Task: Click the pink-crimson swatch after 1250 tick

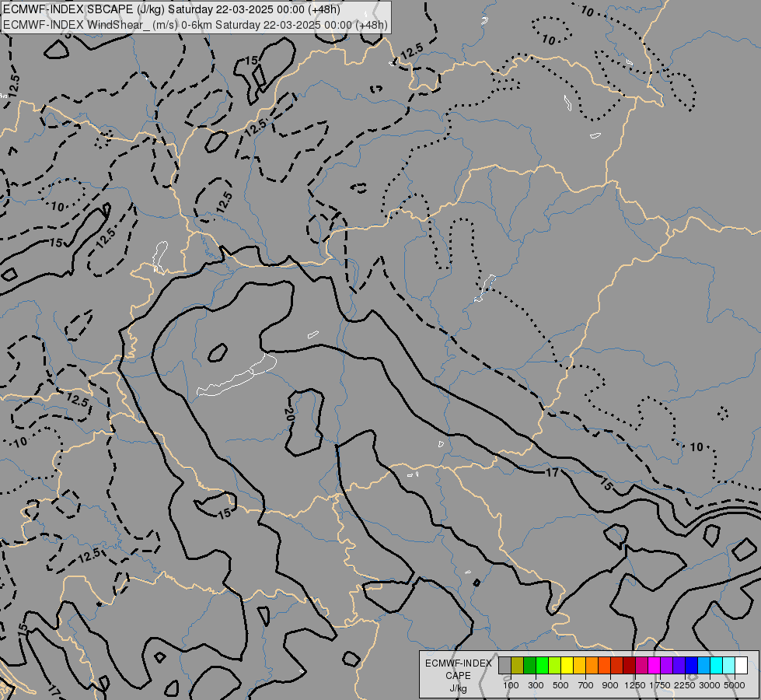Action: coord(641,665)
